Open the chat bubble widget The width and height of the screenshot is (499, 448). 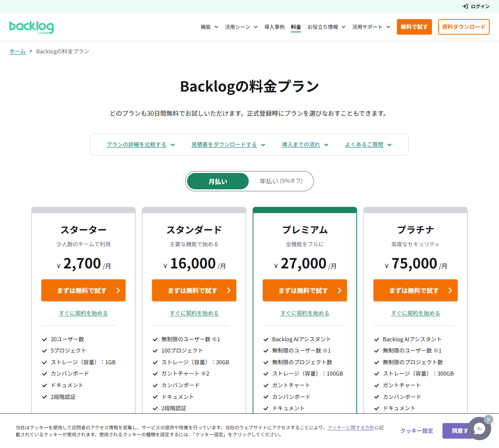[x=480, y=429]
